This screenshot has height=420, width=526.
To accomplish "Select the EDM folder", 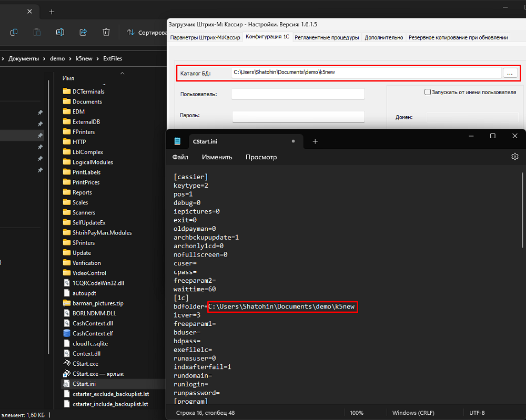I will click(x=74, y=111).
